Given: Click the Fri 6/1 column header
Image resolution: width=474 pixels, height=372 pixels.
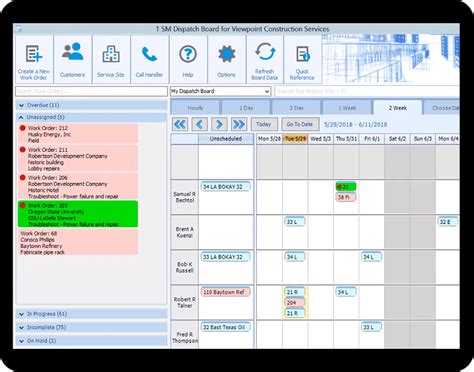Looking at the screenshot, I should [x=372, y=139].
